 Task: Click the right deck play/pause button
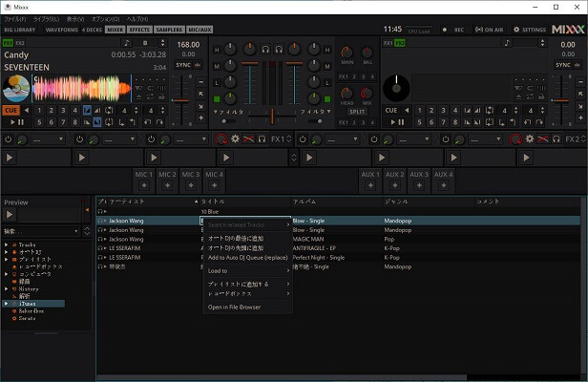(397, 122)
